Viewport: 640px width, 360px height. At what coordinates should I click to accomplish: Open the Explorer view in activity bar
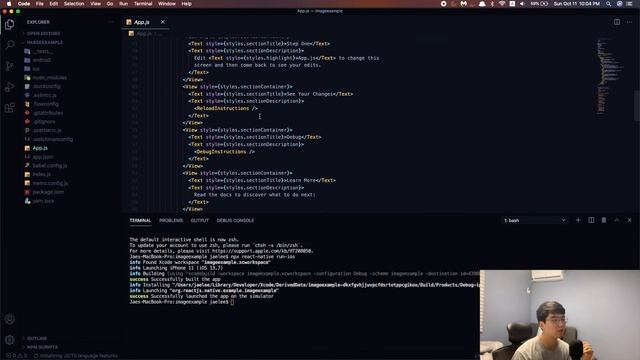(x=9, y=24)
